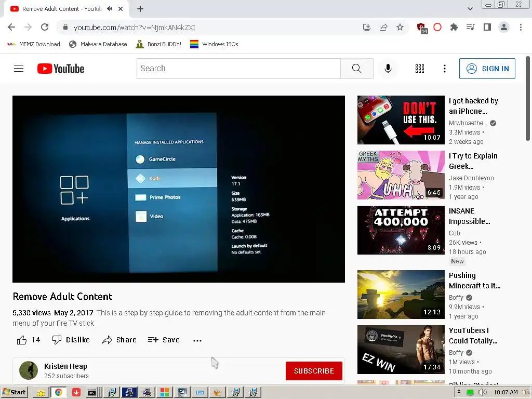The height and width of the screenshot is (399, 532).
Task: Click the tray clock showing 10:07 AM
Action: pyautogui.click(x=506, y=392)
